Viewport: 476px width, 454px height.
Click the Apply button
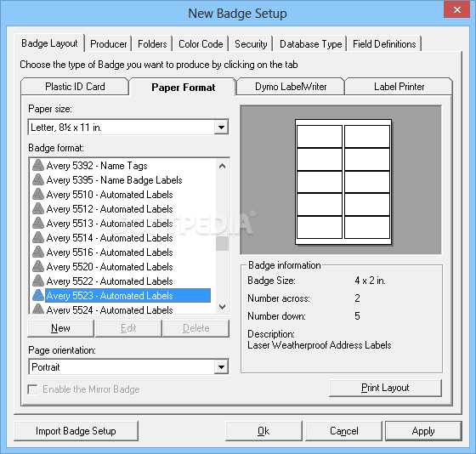click(423, 431)
